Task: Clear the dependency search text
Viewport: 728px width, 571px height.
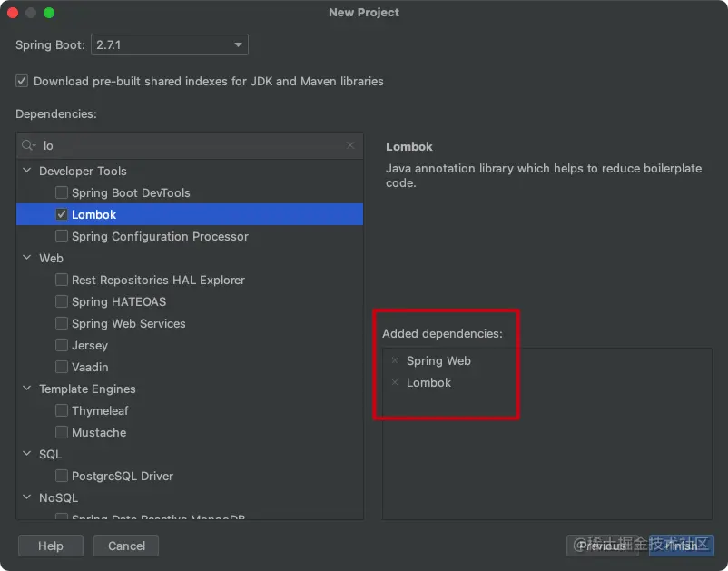Action: click(x=350, y=145)
